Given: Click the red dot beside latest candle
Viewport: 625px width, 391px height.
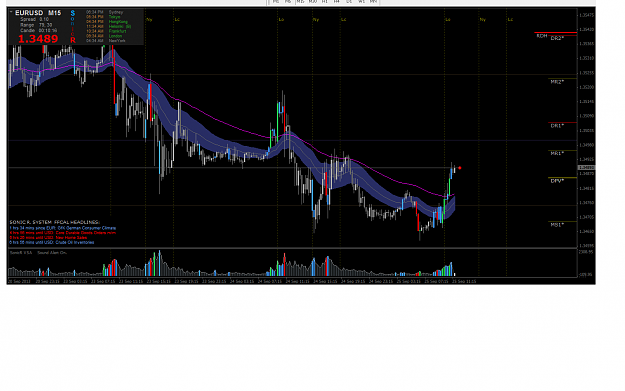Looking at the screenshot, I should (x=460, y=168).
